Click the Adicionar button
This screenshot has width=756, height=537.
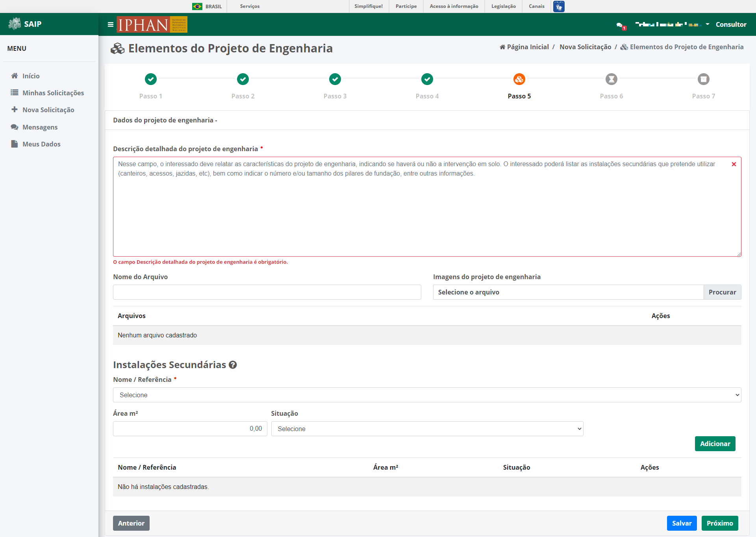coord(715,444)
